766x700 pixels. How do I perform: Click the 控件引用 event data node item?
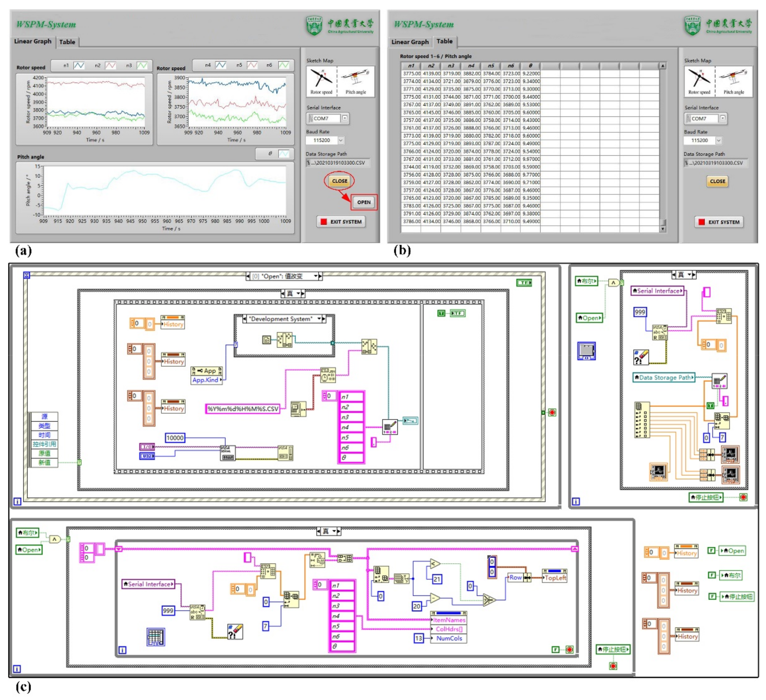(x=45, y=444)
